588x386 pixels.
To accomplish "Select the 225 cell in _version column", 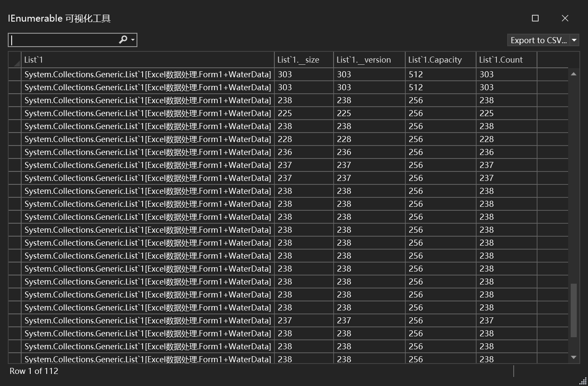I will (369, 113).
